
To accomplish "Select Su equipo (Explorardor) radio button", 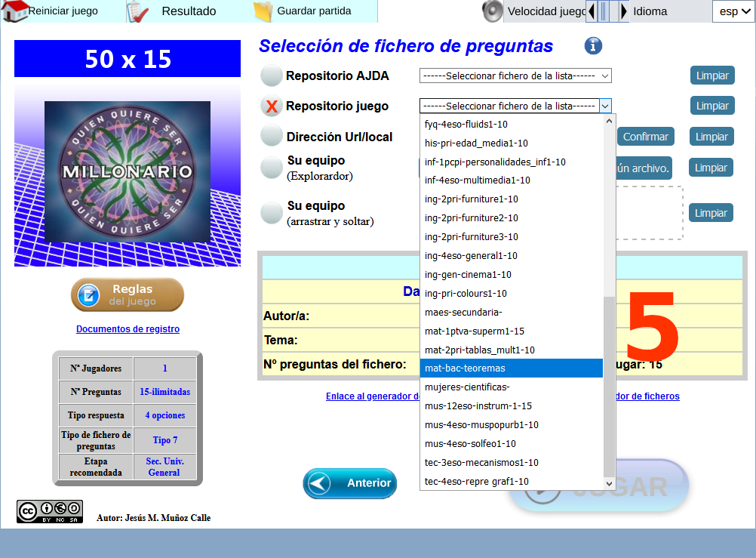I will [x=271, y=168].
